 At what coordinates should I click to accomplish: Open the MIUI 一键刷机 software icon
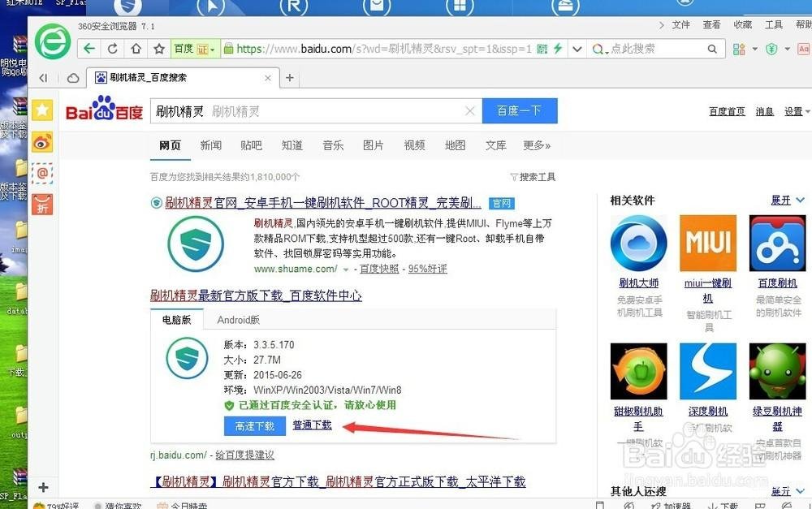coord(708,244)
